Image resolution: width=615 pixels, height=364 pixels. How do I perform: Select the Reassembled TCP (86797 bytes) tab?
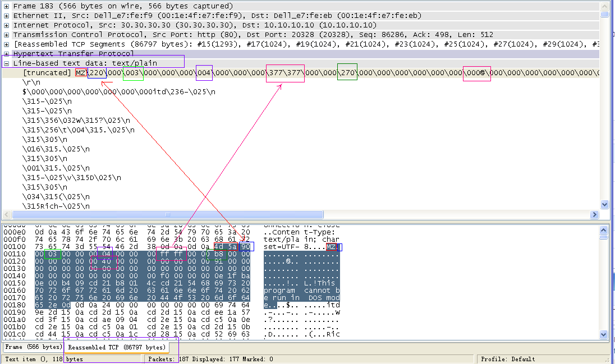[x=117, y=347]
